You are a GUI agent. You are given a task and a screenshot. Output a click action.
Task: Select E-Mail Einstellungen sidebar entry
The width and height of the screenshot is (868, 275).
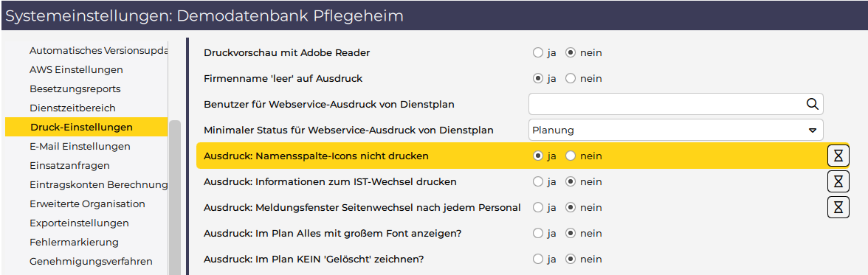point(80,147)
